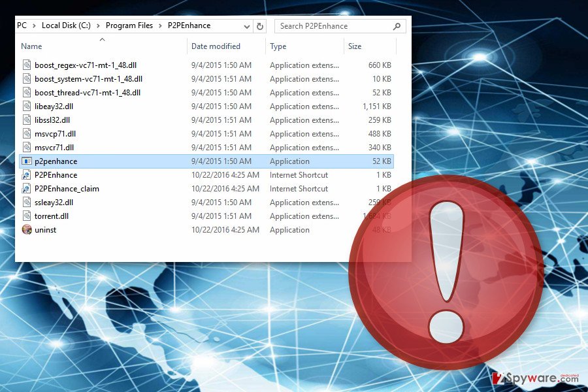This screenshot has width=588, height=392.
Task: Open the address bar history dropdown
Action: [246, 25]
